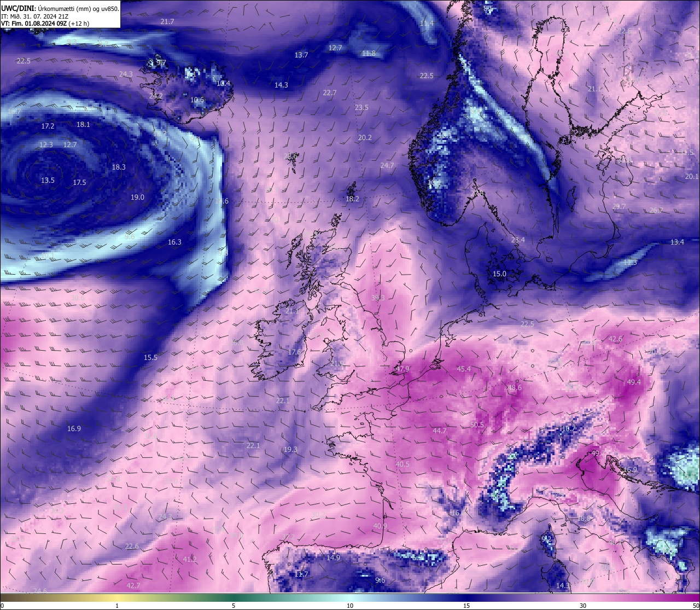The width and height of the screenshot is (700, 610).
Task: Click the 17.6 value over Ireland
Action: pos(294,352)
